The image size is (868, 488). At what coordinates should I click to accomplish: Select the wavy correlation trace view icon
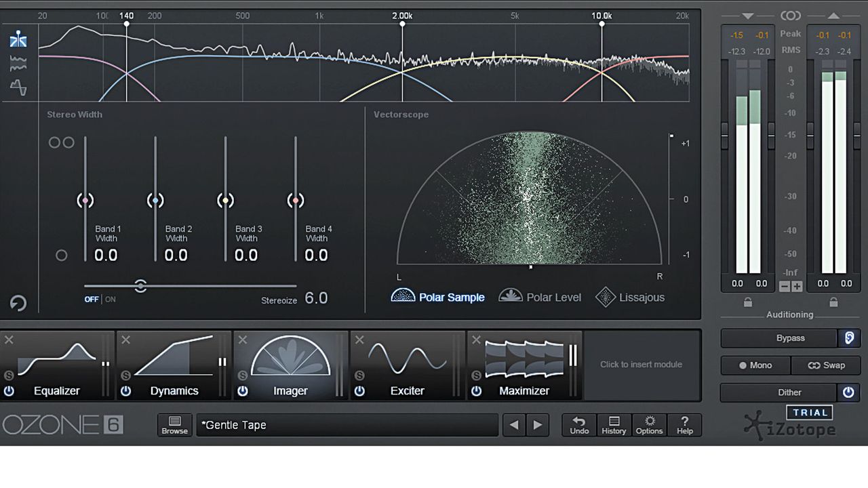18,64
